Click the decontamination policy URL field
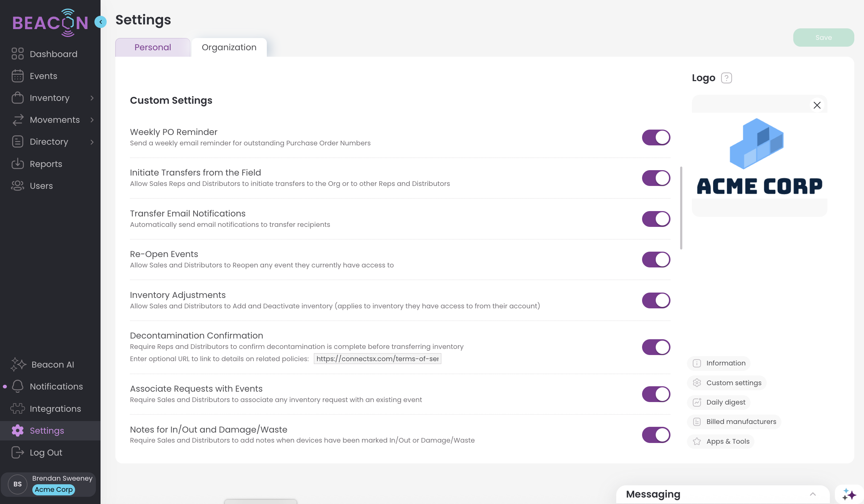 click(377, 359)
